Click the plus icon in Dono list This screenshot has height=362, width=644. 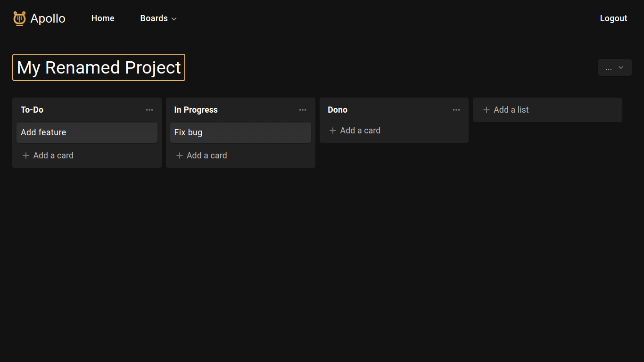pos(333,131)
